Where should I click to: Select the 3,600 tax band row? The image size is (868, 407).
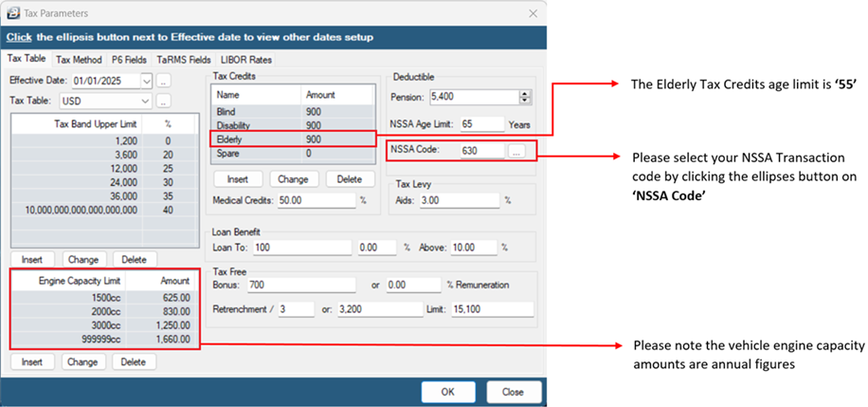104,155
